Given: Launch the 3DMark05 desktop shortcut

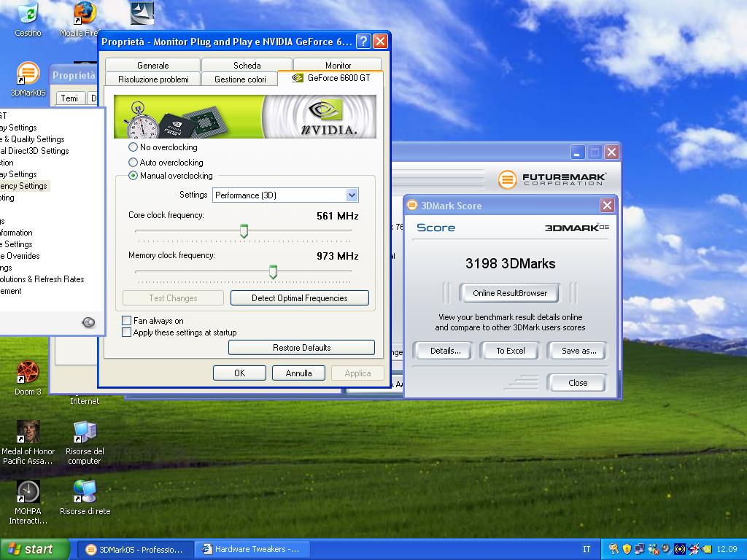Looking at the screenshot, I should click(28, 79).
